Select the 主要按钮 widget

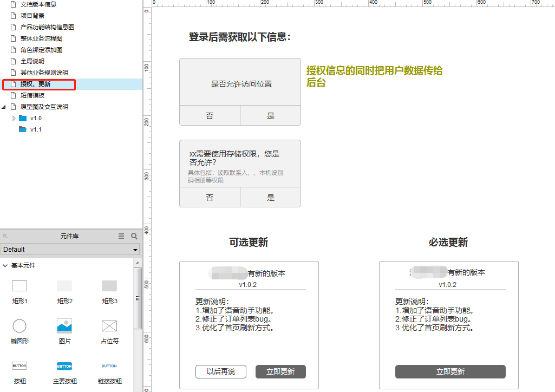[x=64, y=369]
